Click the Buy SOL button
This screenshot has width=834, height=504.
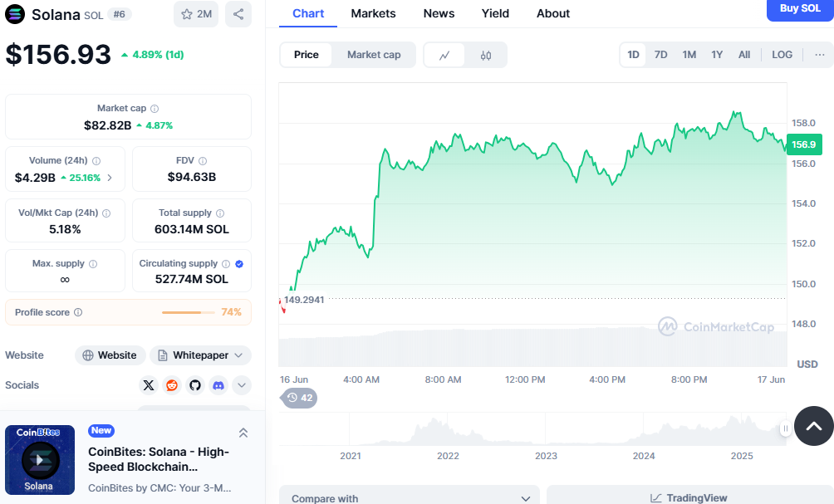pyautogui.click(x=800, y=10)
